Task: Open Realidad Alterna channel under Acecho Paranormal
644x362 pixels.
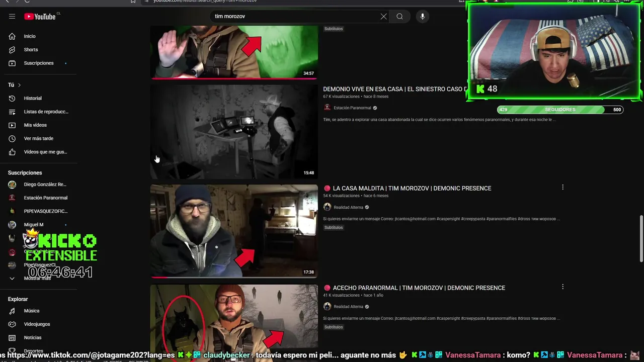Action: pyautogui.click(x=348, y=307)
